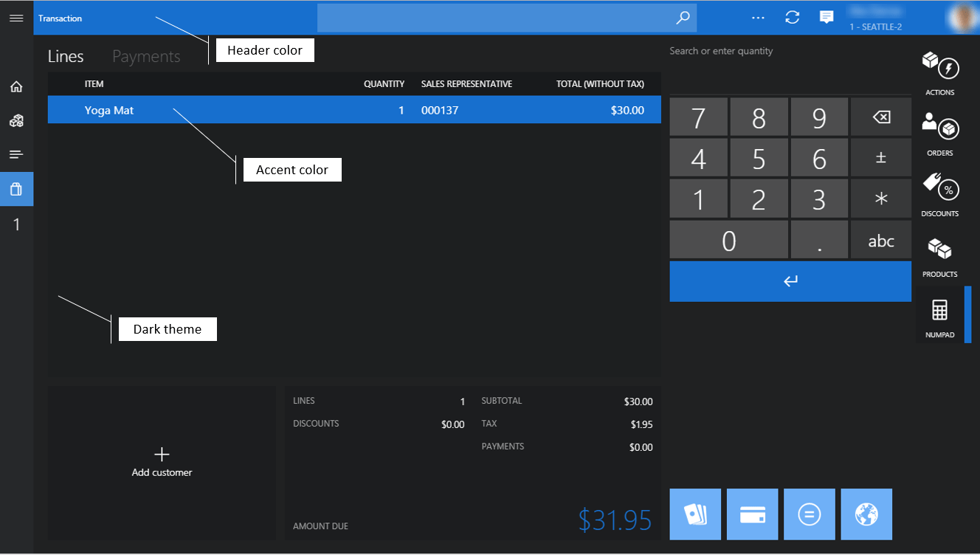Image resolution: width=980 pixels, height=555 pixels.
Task: Select the currency globe payment icon
Action: 866,514
